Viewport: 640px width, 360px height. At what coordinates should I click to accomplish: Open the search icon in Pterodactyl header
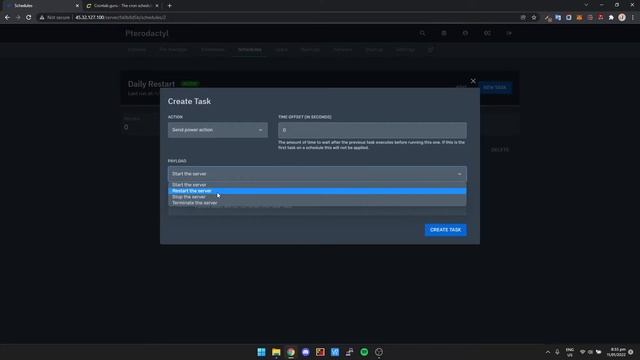point(422,33)
